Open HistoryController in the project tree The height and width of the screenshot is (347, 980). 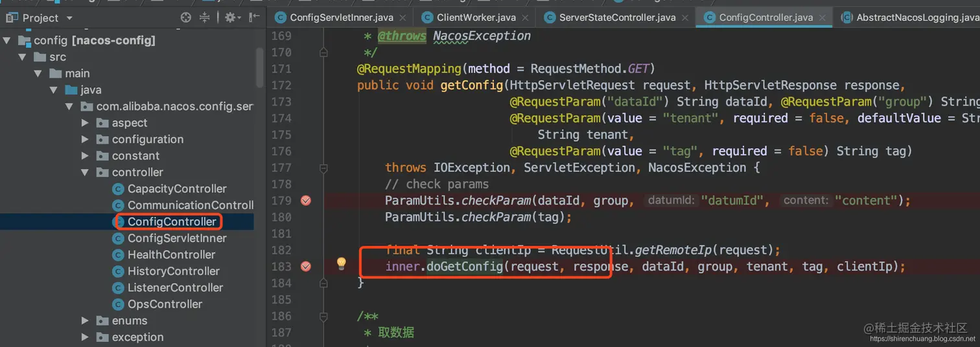(174, 271)
